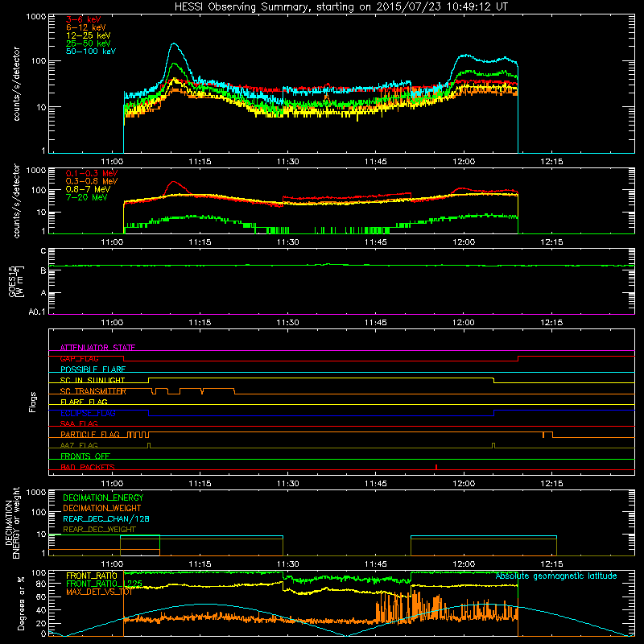
Task: Click the MAX_DET_VS_TOT legend label
Action: [99, 592]
